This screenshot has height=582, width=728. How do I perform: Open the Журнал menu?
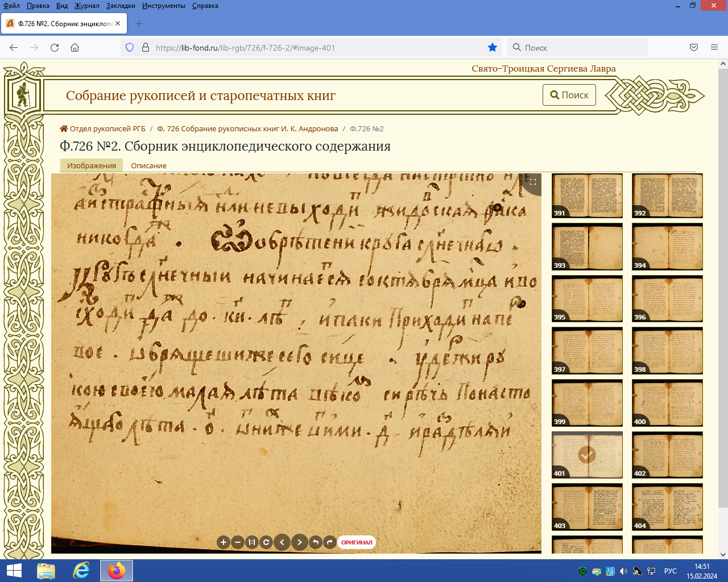pyautogui.click(x=86, y=6)
